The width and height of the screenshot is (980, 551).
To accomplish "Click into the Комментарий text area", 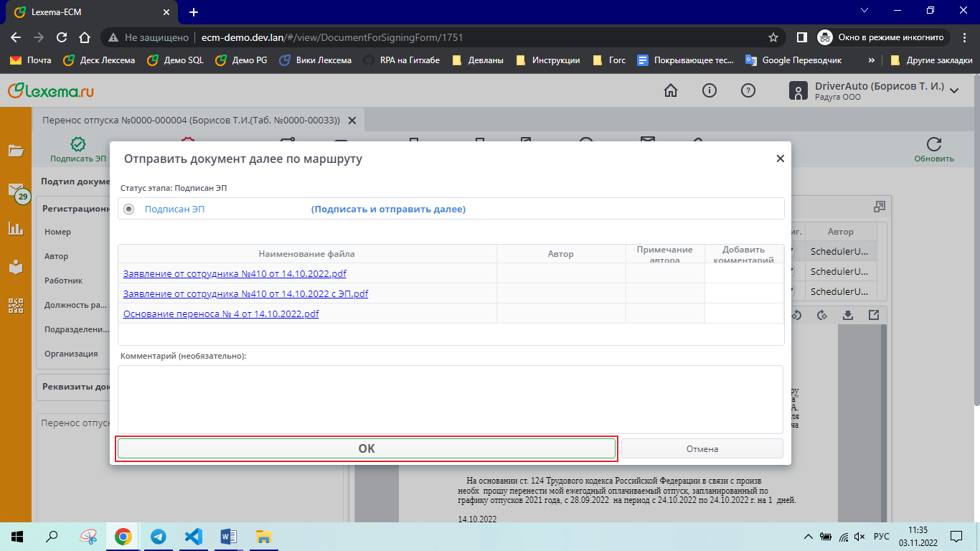I will pyautogui.click(x=450, y=399).
